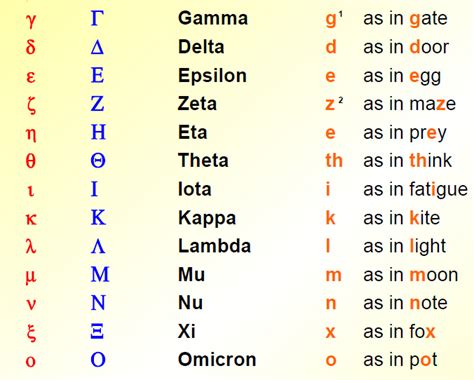Viewport: 474px width, 380px height.
Task: Click the red lowercase gamma letter
Action: pyautogui.click(x=31, y=20)
